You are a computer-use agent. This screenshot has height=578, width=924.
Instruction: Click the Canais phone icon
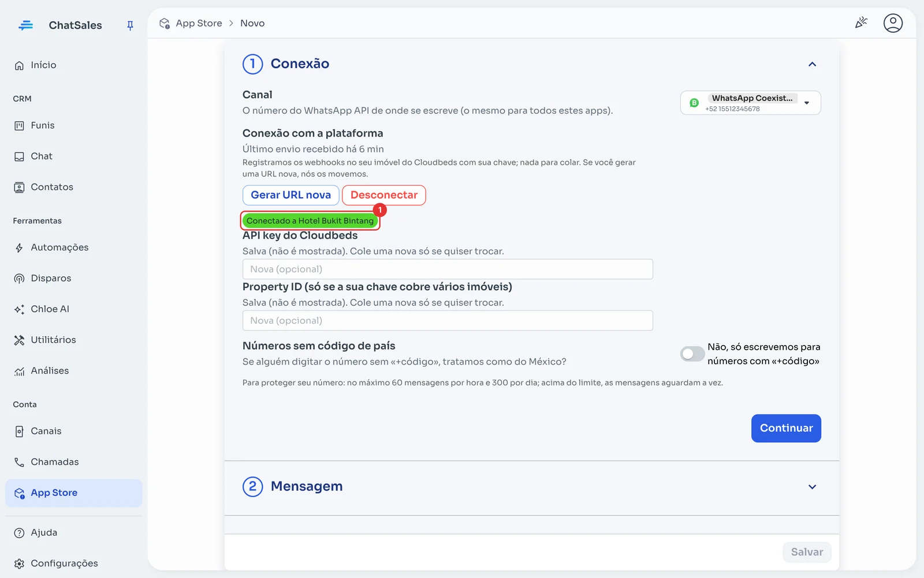19,431
